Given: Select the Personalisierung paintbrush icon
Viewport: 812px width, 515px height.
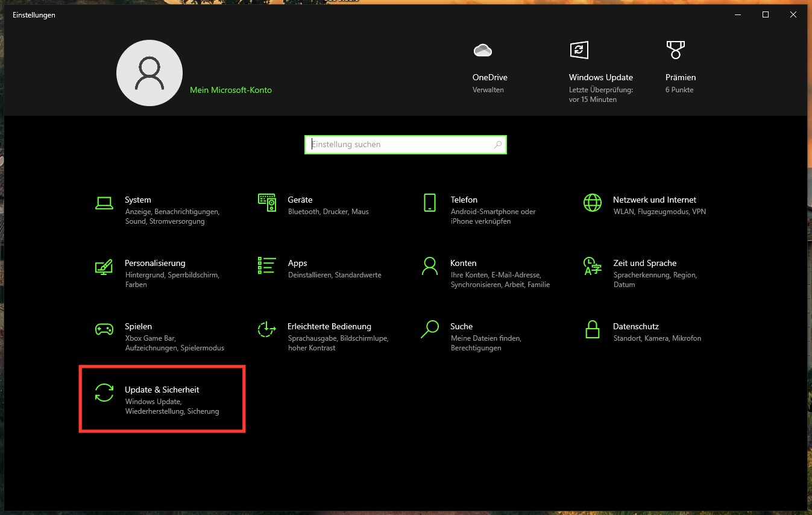Looking at the screenshot, I should [x=104, y=267].
